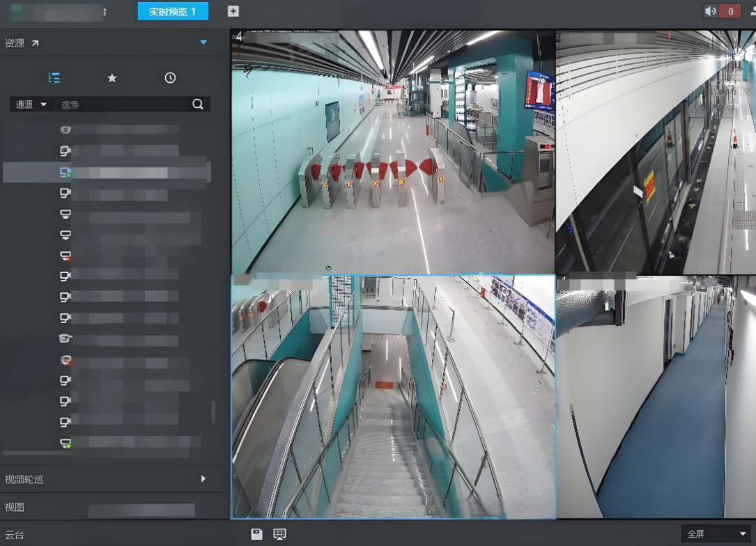Screen dimensions: 756x546
Task: Click the search magnifier icon
Action: point(198,104)
